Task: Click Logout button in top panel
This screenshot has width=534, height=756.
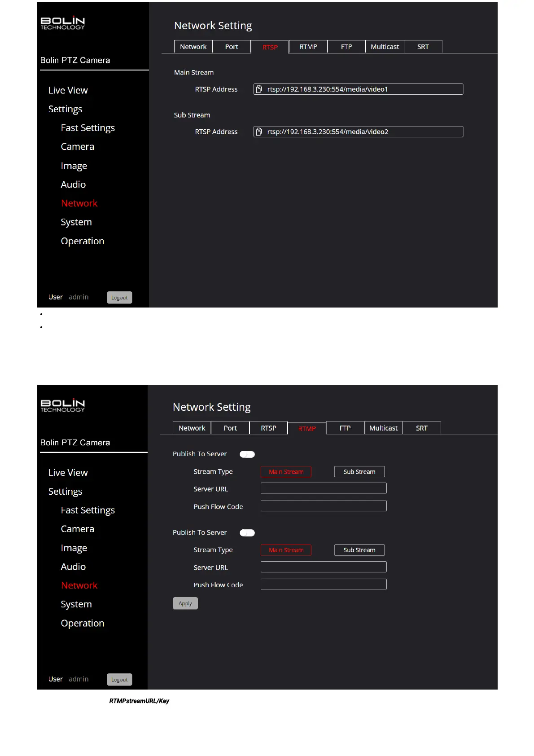Action: [119, 298]
